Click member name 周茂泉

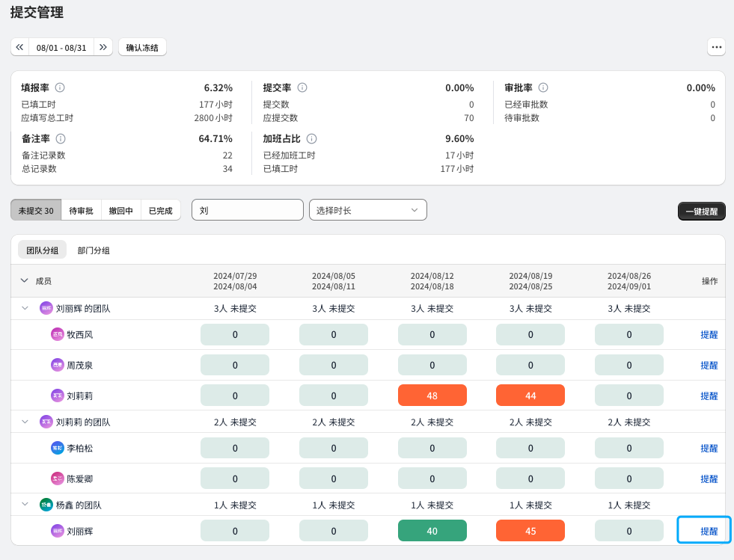click(x=79, y=365)
